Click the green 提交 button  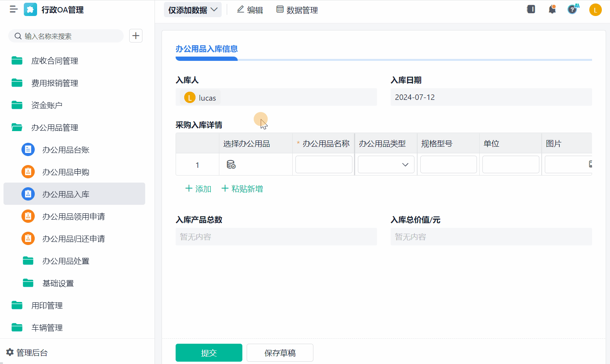point(209,353)
